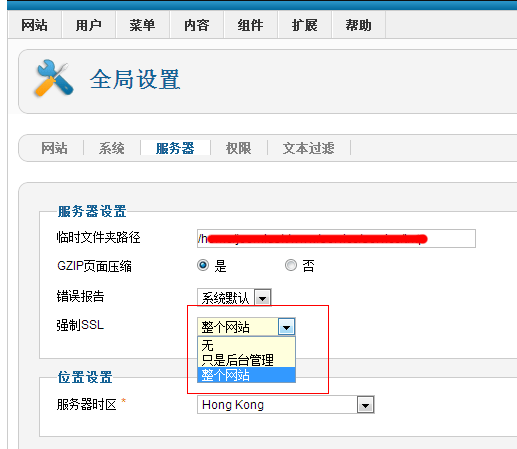Image resolution: width=517 pixels, height=449 pixels.
Task: Click the 全局设置 page title
Action: click(135, 79)
